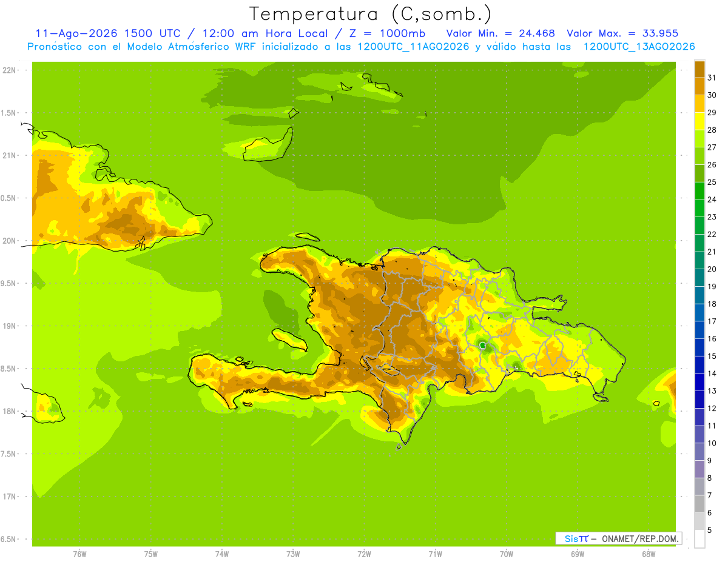Click the '73W' longitude label
Viewport: 728px width, 562px height.
[293, 555]
